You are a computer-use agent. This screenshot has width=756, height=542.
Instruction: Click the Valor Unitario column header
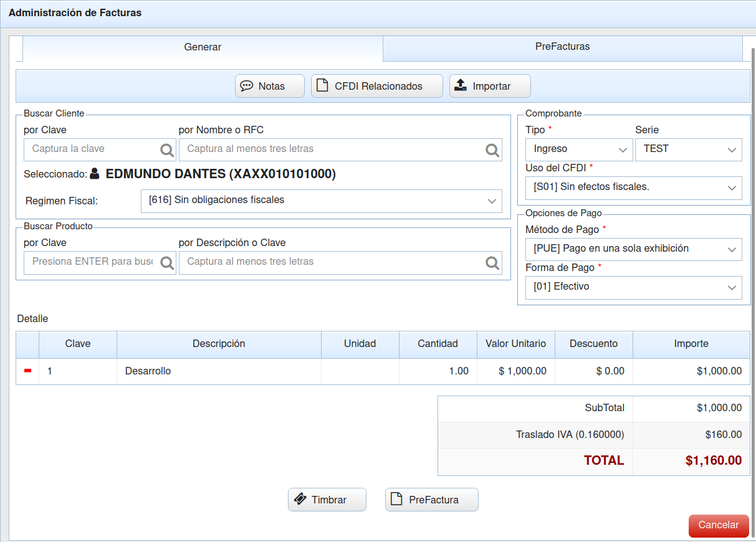pyautogui.click(x=516, y=344)
